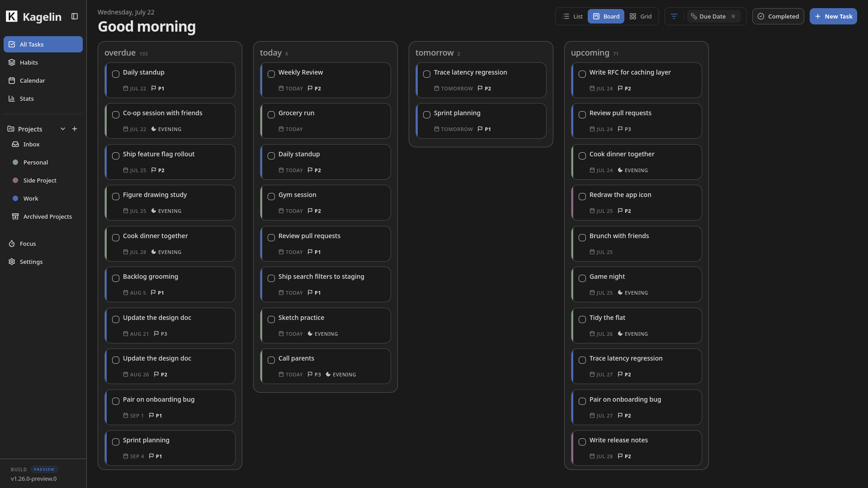Click the Kagelin logo icon
This screenshot has height=488, width=868.
tap(12, 17)
